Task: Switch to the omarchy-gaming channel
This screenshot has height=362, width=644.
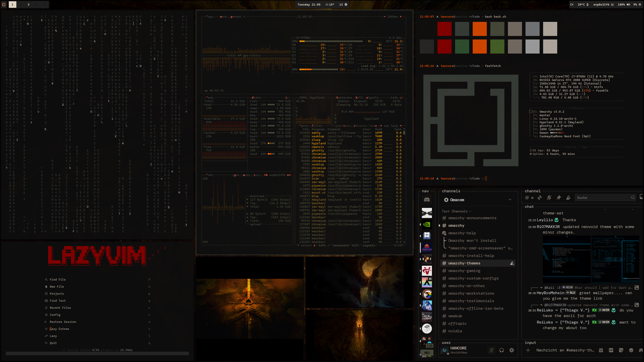Action: point(464,271)
